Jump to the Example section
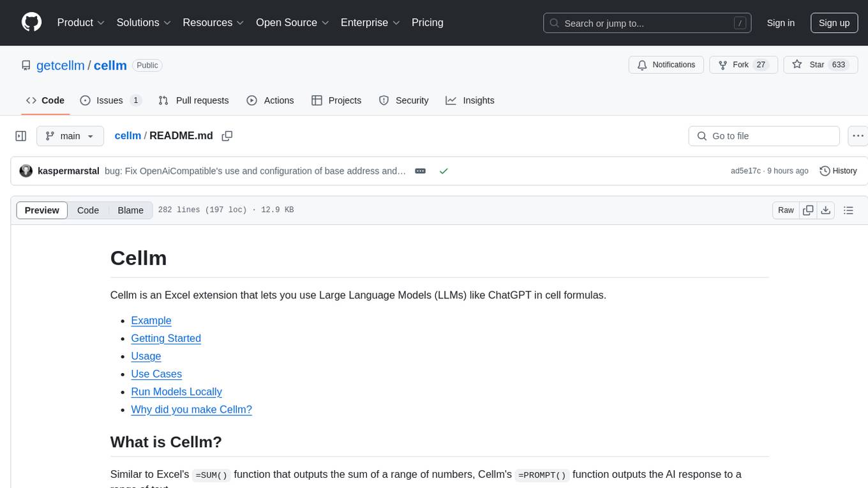The image size is (868, 488). pos(151,321)
